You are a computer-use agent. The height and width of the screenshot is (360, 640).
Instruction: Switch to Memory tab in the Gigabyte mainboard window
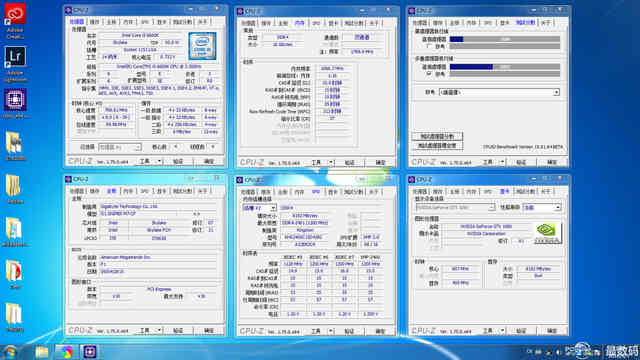click(x=128, y=191)
